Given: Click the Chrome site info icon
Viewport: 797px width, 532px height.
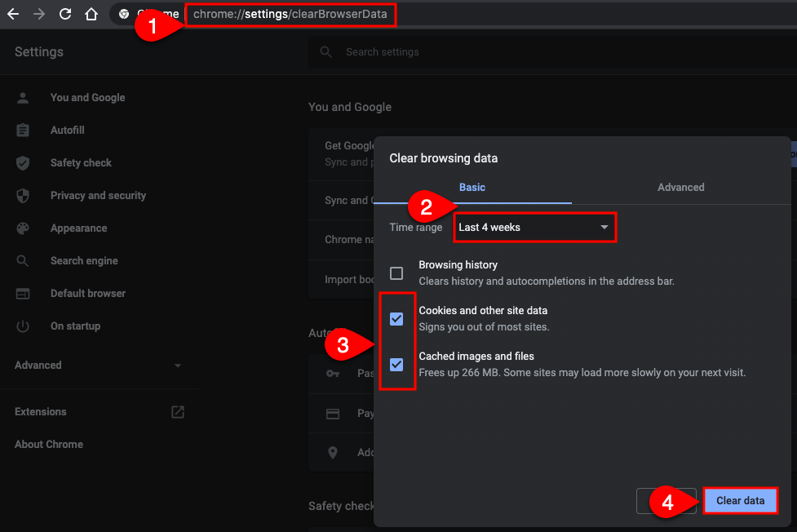Looking at the screenshot, I should click(124, 14).
